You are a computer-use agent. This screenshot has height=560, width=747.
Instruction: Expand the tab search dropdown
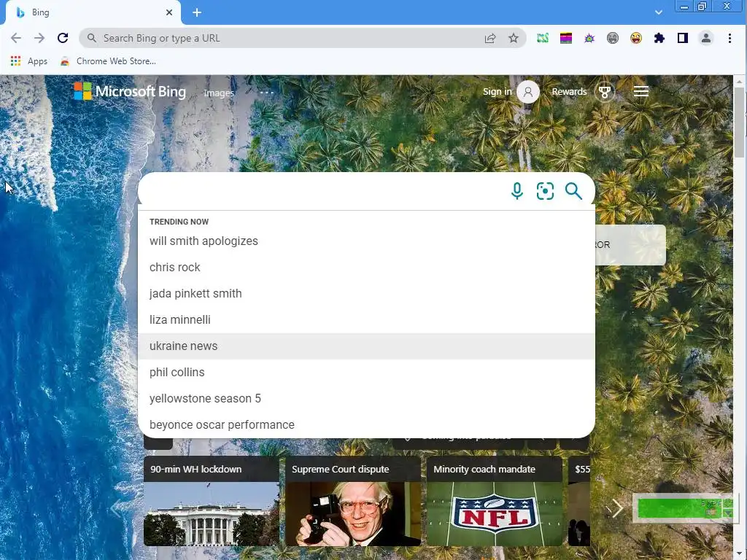(659, 12)
